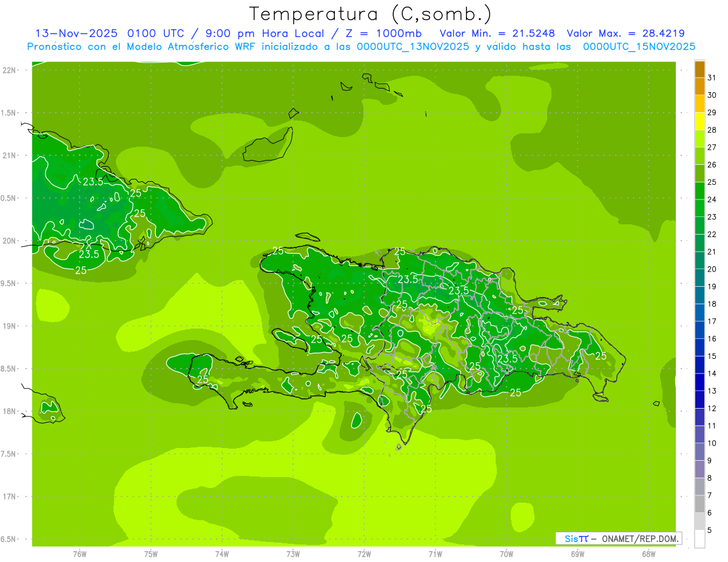Click the gray legend swatch between 6 and 7
This screenshot has height=562, width=728.
pos(699,504)
